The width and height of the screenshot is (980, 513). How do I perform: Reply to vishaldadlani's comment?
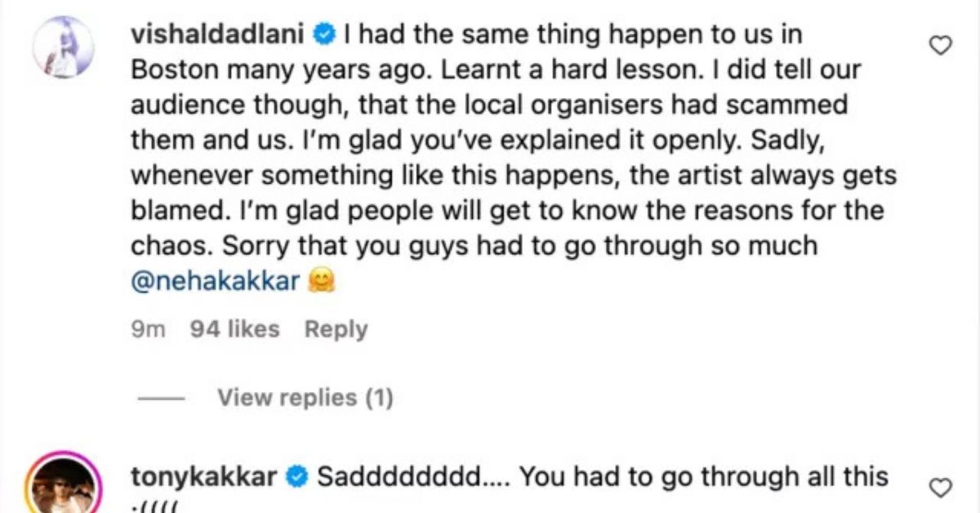coord(336,329)
